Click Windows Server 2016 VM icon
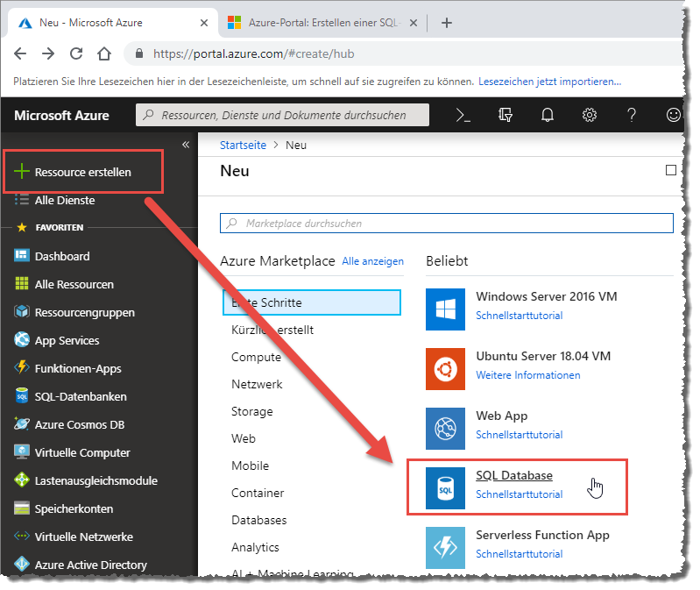Viewport: 700px width, 590px height. pos(445,309)
